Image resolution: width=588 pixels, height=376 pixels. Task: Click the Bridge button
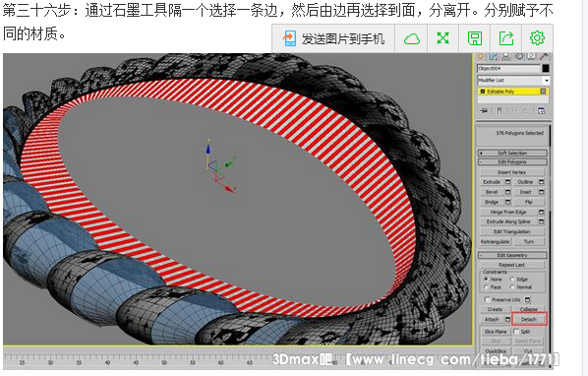coord(492,202)
